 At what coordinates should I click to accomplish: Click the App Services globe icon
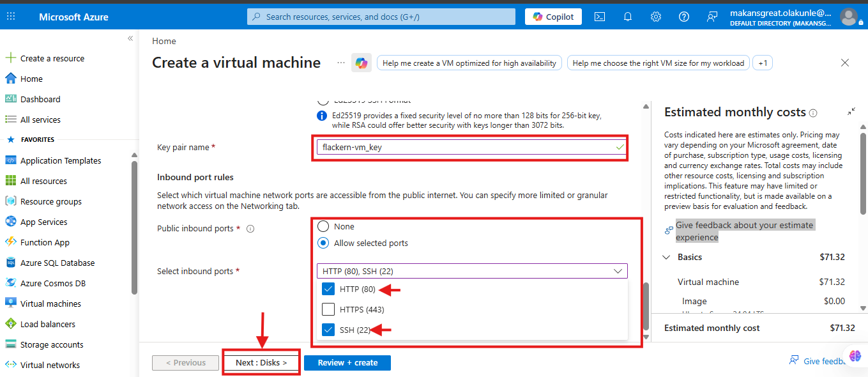(10, 222)
